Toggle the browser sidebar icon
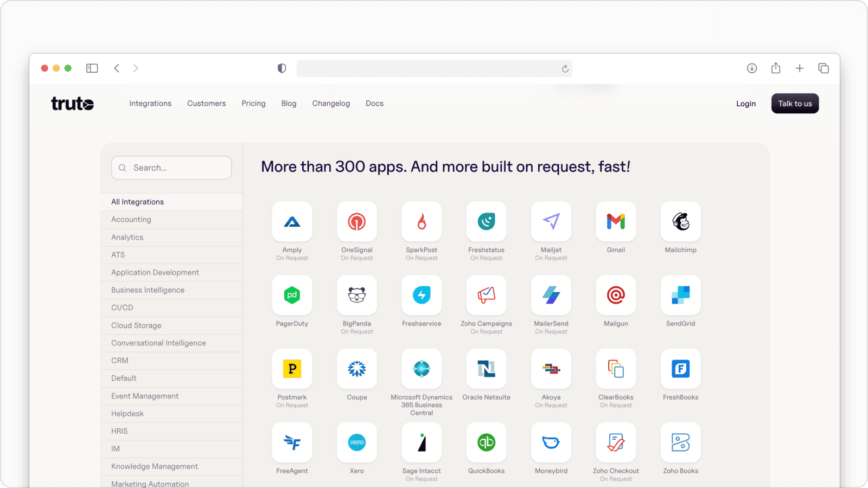The image size is (868, 488). 92,68
